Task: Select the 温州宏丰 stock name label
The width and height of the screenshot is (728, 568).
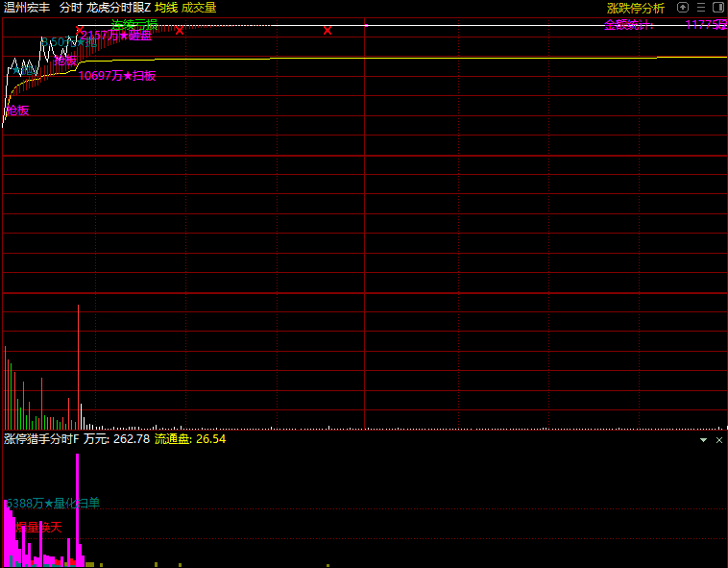Action: click(26, 8)
